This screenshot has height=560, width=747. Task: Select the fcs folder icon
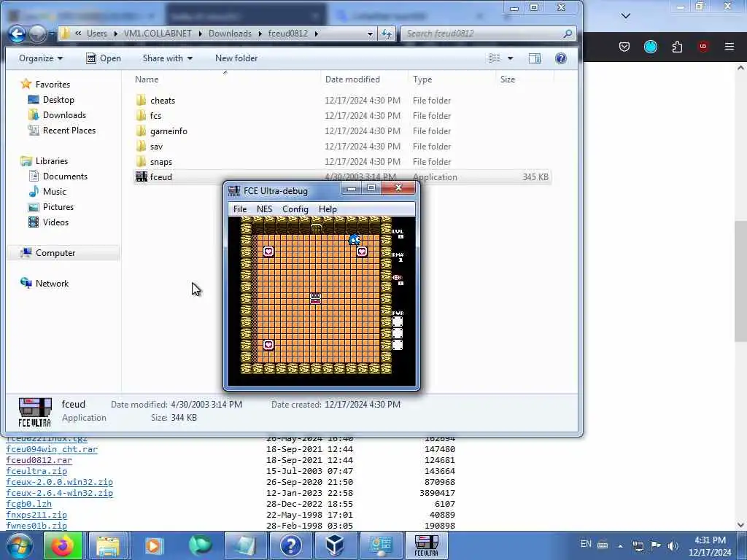[141, 115]
